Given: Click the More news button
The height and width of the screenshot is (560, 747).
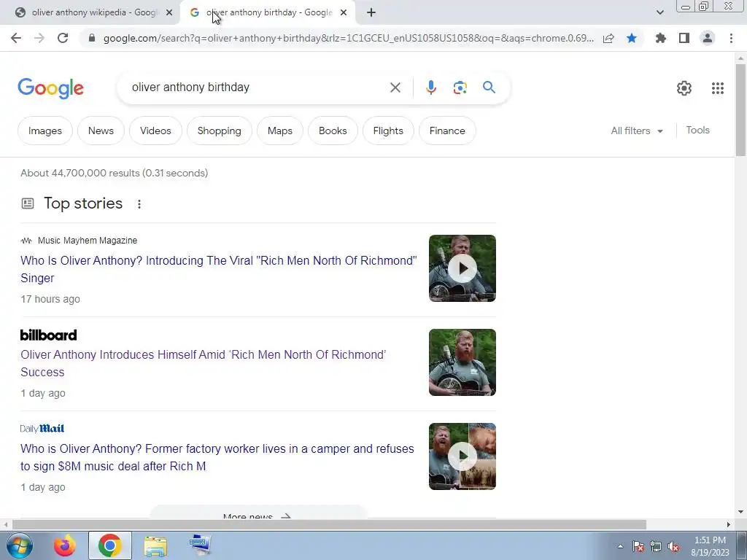Looking at the screenshot, I should (258, 513).
